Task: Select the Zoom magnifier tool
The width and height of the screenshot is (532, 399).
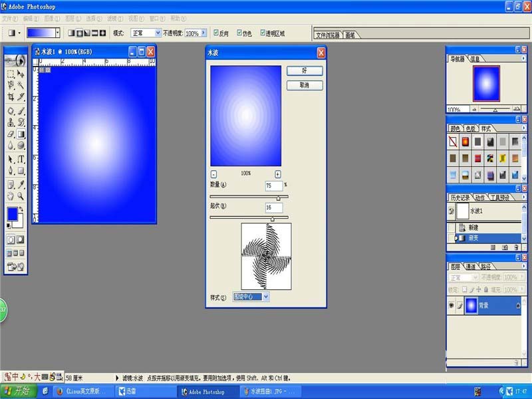Action: coord(21,196)
